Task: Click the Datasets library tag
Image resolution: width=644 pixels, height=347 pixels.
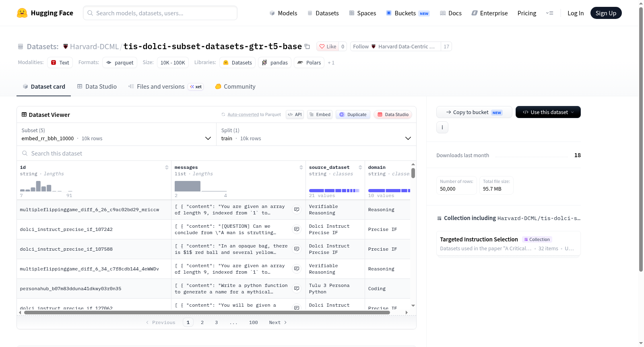Action: pyautogui.click(x=237, y=62)
